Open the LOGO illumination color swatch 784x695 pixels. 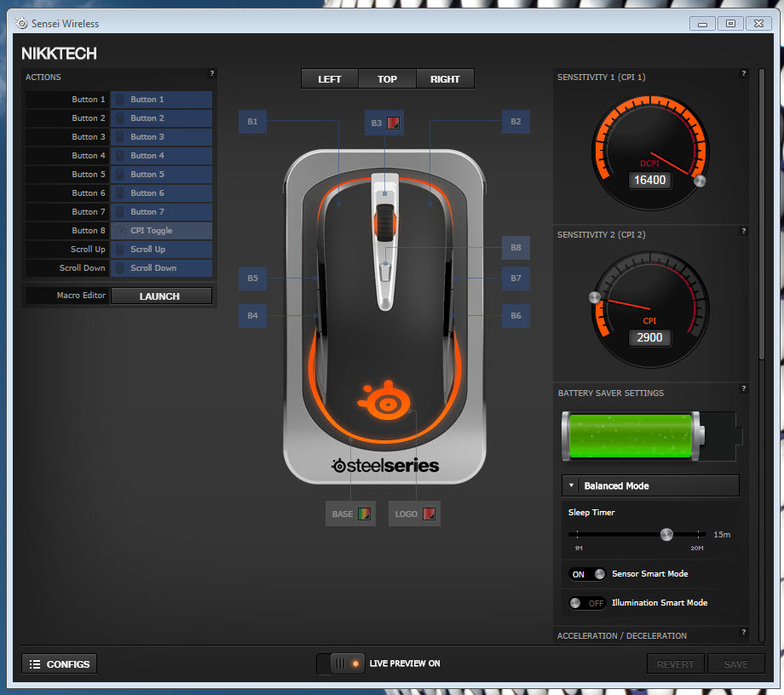[x=429, y=514]
